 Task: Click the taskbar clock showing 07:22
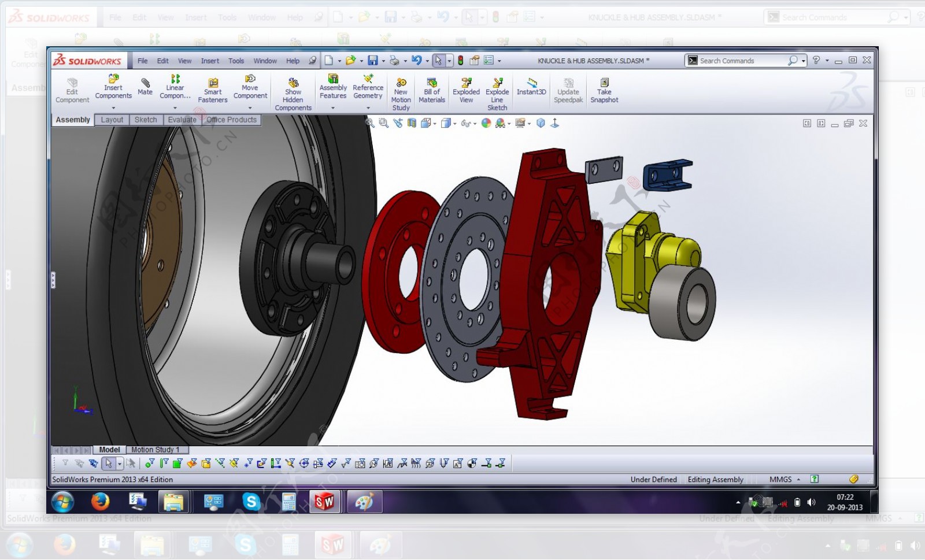[845, 502]
